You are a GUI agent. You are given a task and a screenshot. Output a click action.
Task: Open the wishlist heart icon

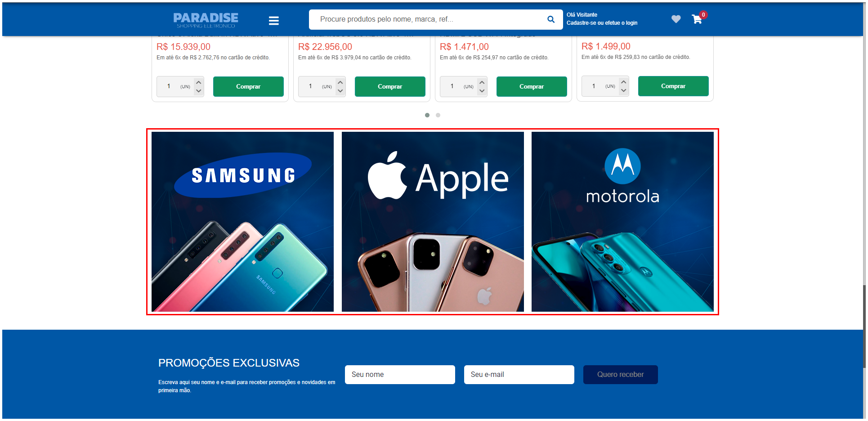tap(676, 19)
